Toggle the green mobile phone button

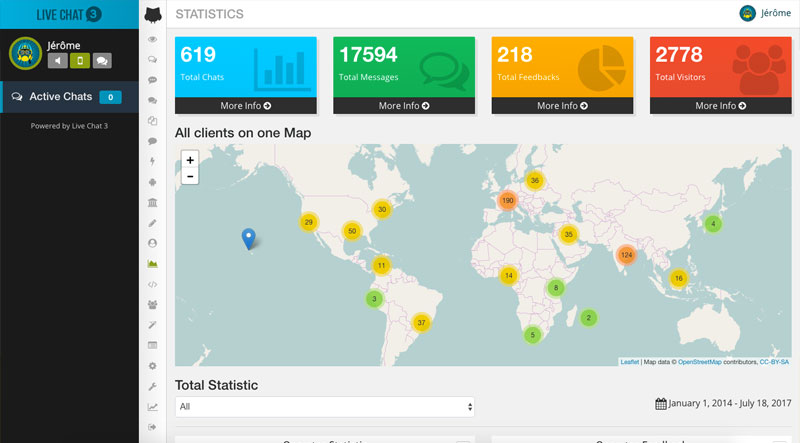(80, 60)
